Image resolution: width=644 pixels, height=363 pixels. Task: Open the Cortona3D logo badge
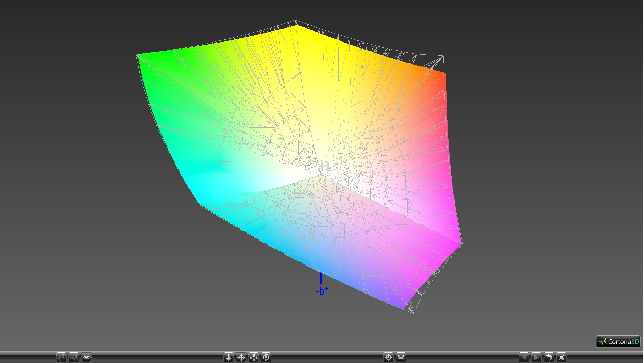pos(618,342)
